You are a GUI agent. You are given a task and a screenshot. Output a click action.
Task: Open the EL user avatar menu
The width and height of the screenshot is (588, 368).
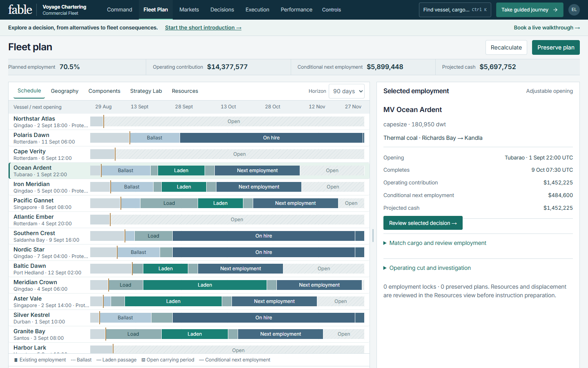[574, 10]
